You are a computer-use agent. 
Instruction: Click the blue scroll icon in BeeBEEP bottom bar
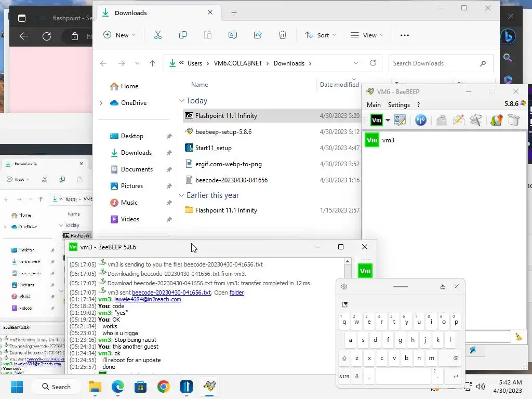tap(473, 350)
